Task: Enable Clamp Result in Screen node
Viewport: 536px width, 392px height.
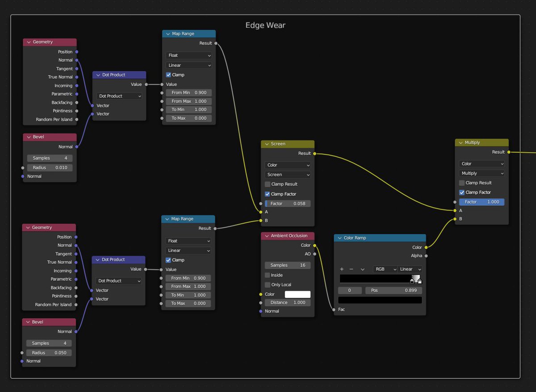Action: pos(268,184)
